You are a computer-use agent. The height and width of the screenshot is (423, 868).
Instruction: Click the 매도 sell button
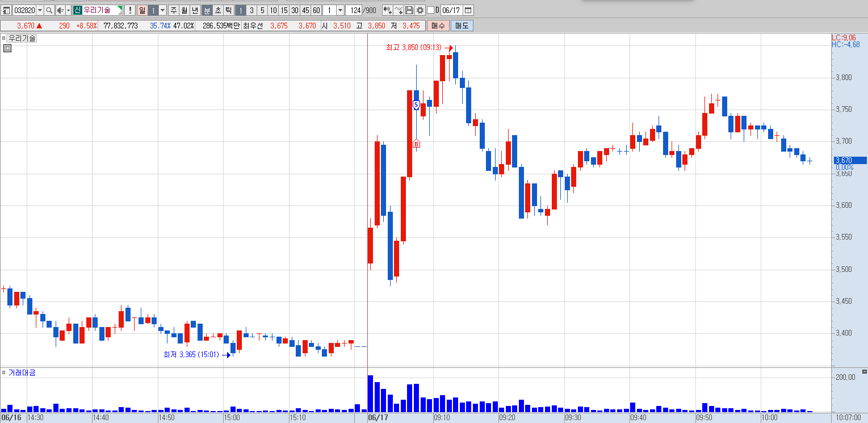(x=462, y=26)
